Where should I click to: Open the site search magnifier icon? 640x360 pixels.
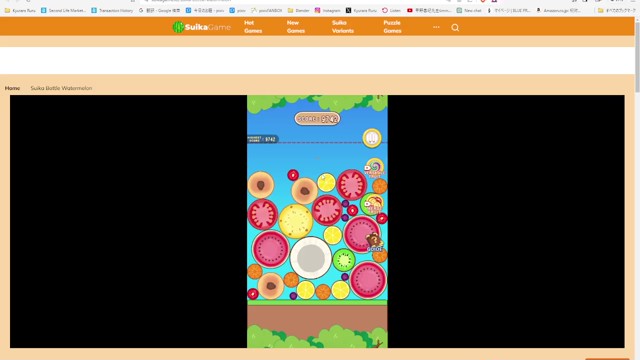click(x=455, y=27)
